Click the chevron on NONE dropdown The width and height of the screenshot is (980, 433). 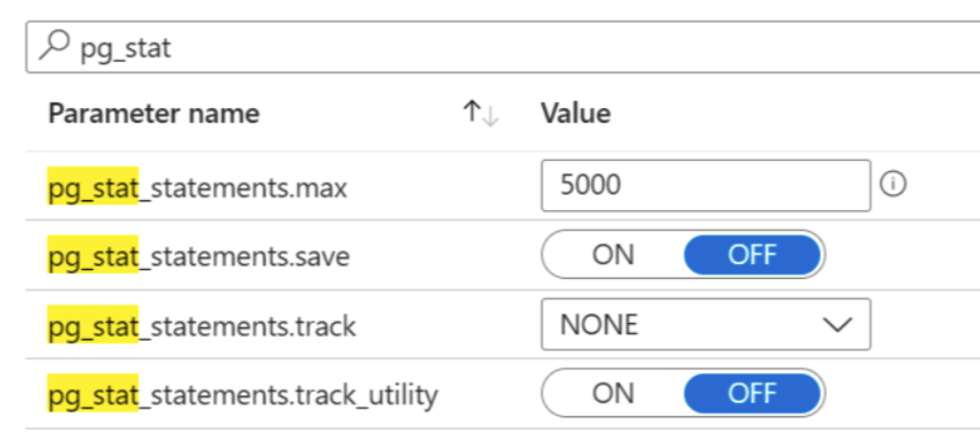point(837,324)
